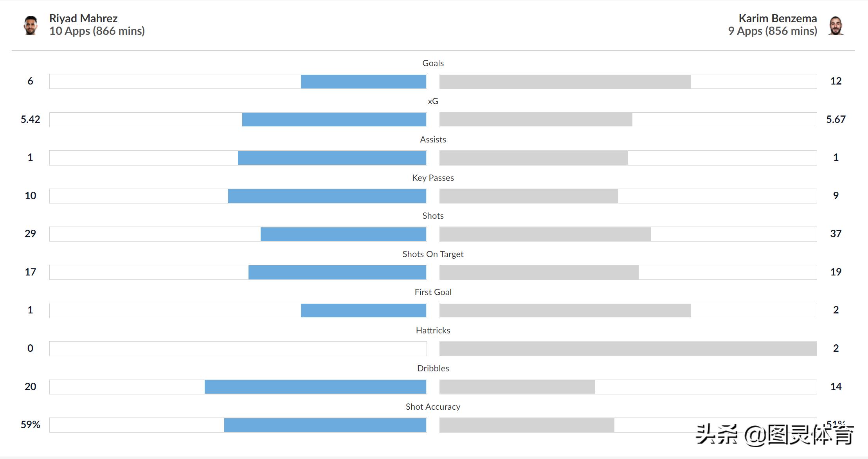
Task: Click Mahrez's blue First Goal bar
Action: point(363,310)
